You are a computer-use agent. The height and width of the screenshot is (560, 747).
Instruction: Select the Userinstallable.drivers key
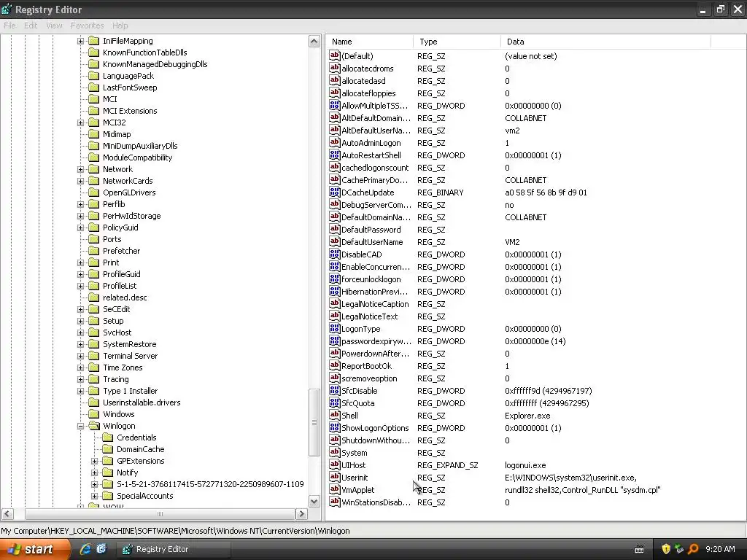142,402
